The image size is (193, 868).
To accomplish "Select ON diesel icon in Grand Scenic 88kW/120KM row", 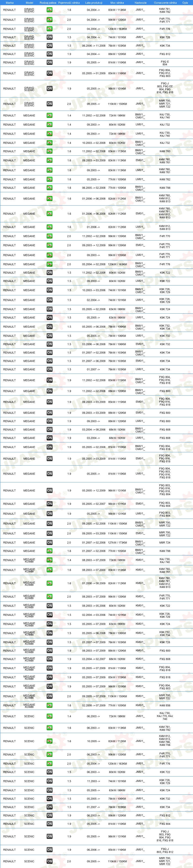I will [x=50, y=54].
